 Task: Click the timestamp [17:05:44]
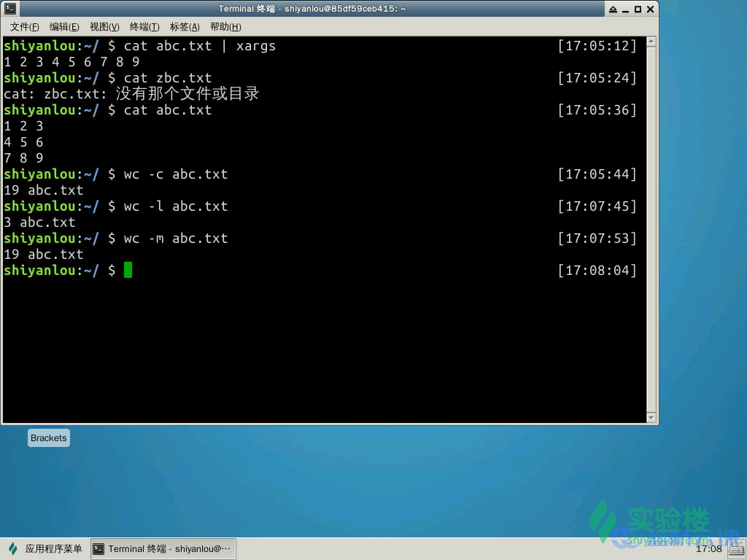click(597, 174)
